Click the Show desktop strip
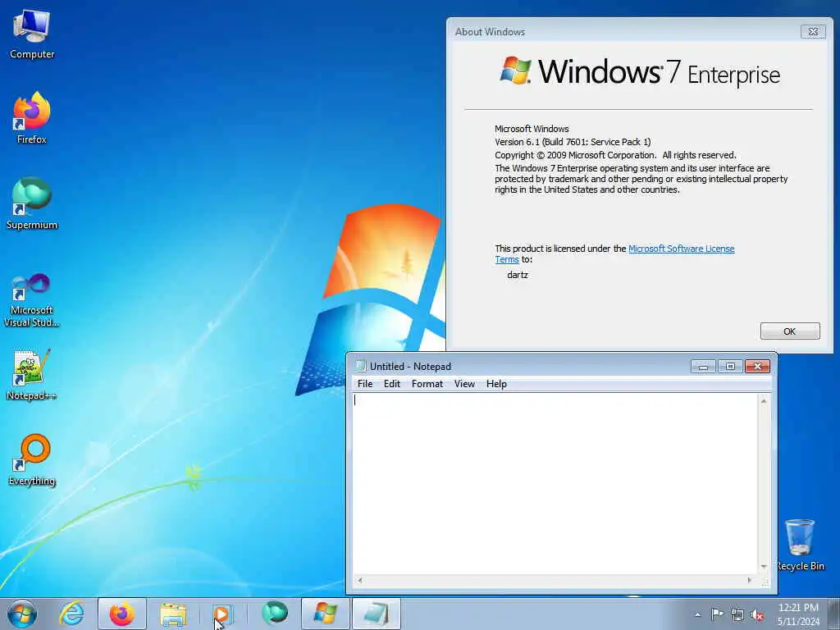The height and width of the screenshot is (630, 840). (834, 614)
